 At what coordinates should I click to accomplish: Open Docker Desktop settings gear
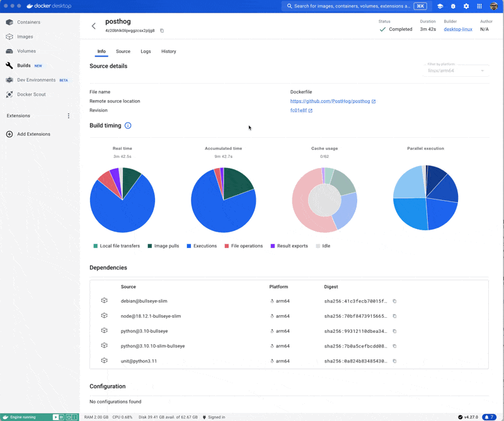466,6
